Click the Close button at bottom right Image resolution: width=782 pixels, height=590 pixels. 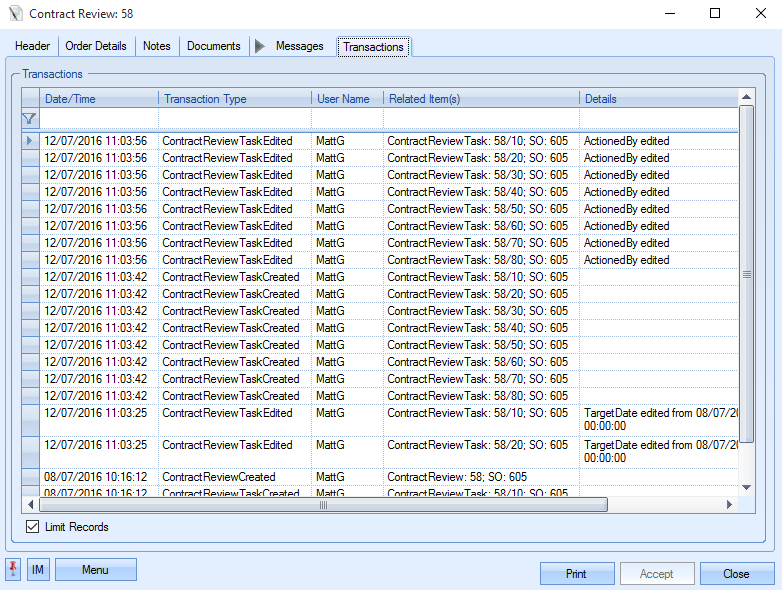(737, 574)
